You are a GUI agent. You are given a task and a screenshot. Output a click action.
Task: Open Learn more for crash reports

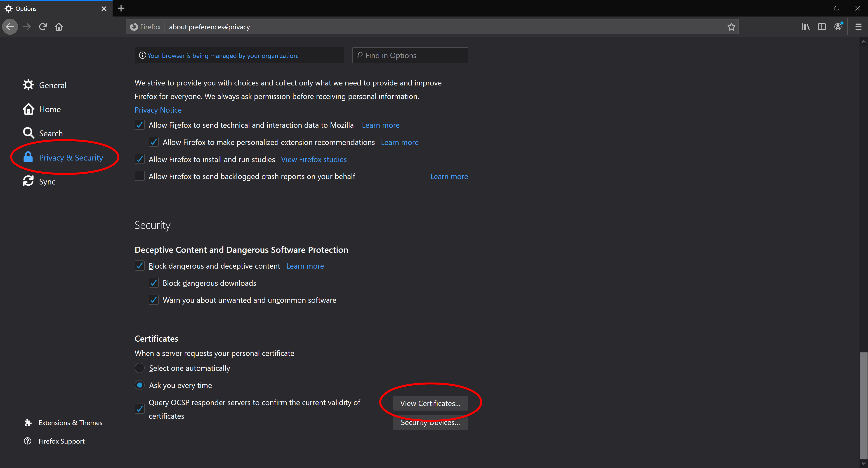(449, 177)
